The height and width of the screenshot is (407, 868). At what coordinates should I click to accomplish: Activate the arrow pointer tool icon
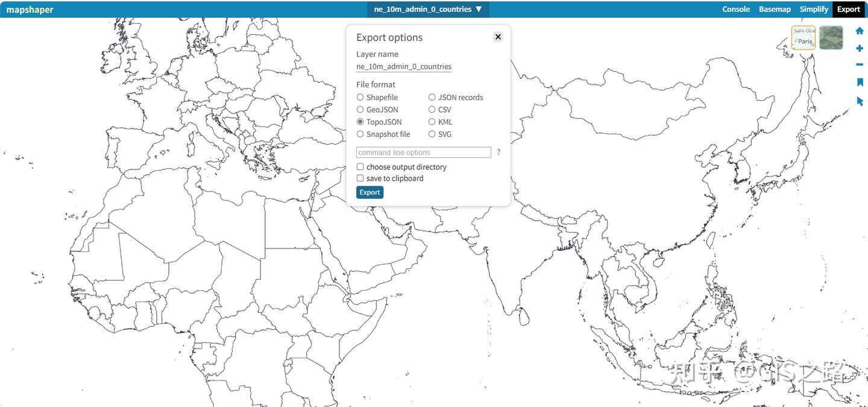coord(860,101)
